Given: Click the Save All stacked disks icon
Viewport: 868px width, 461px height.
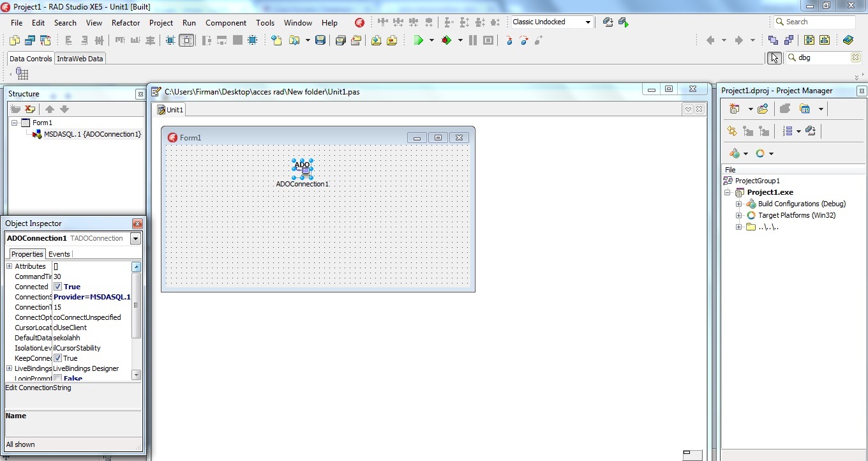Looking at the screenshot, I should point(341,40).
